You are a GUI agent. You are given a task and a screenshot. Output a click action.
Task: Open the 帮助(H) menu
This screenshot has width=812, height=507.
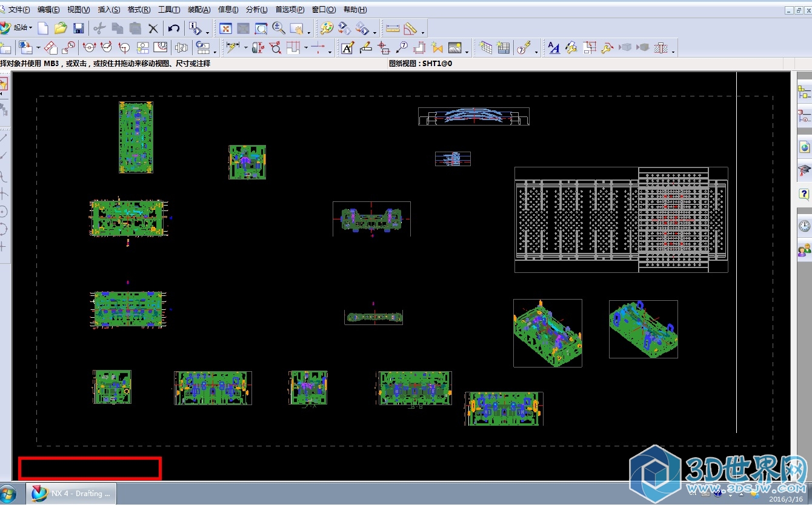[355, 10]
